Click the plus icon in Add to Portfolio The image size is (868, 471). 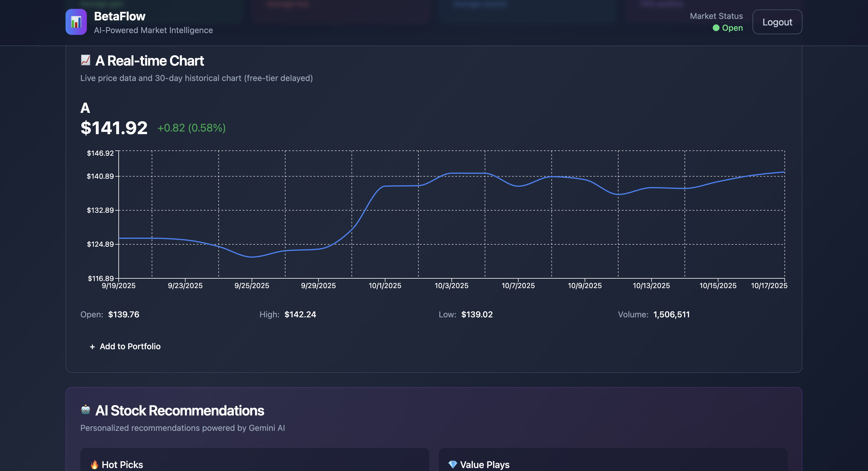click(92, 347)
